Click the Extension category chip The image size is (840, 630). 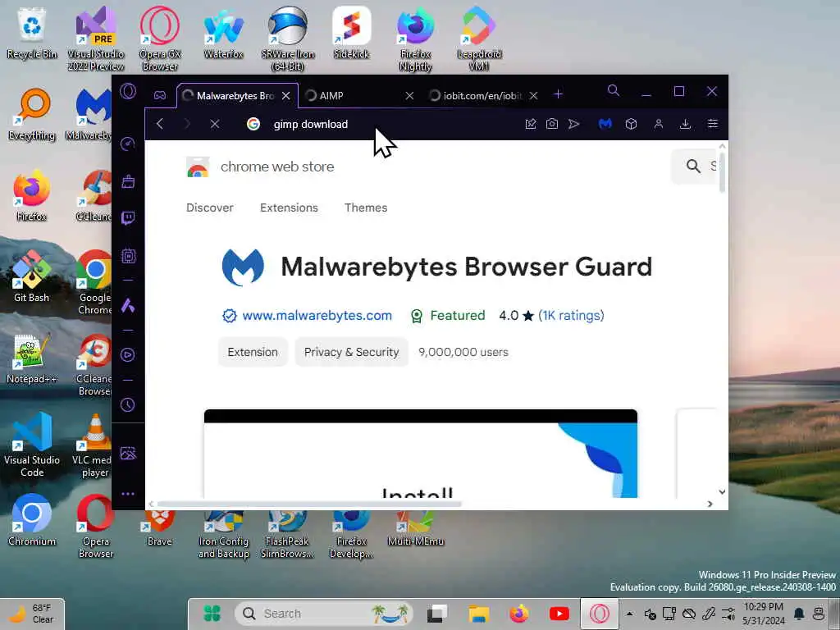pos(253,352)
